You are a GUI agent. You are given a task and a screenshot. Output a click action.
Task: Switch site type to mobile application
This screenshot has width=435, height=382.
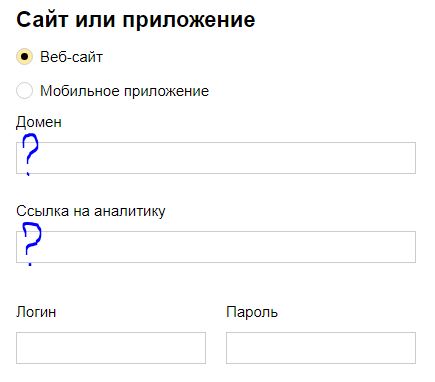pos(24,91)
